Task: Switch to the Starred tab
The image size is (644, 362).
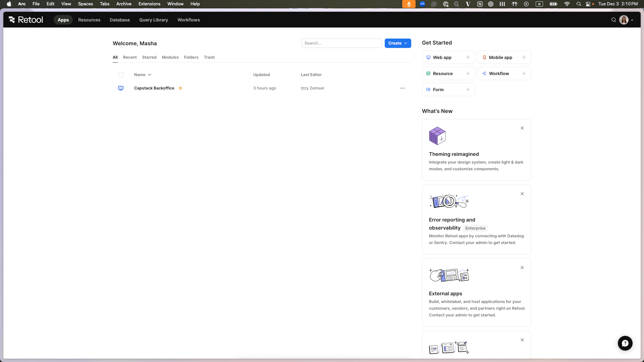Action: tap(149, 57)
